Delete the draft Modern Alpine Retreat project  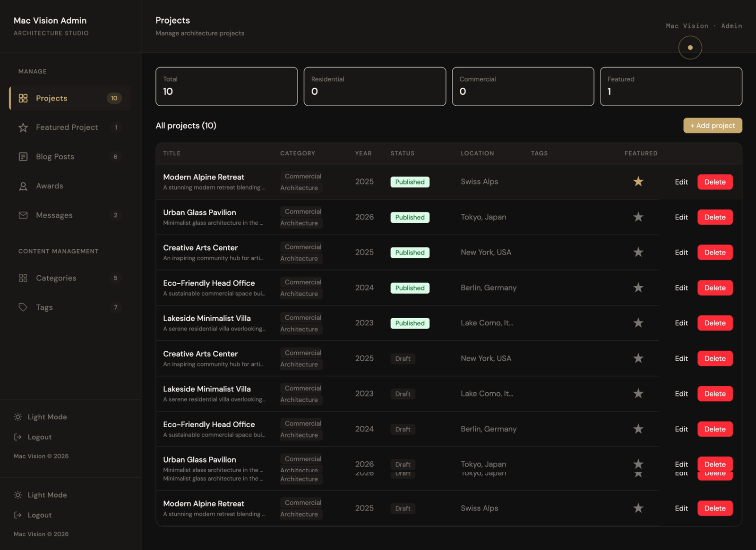715,508
